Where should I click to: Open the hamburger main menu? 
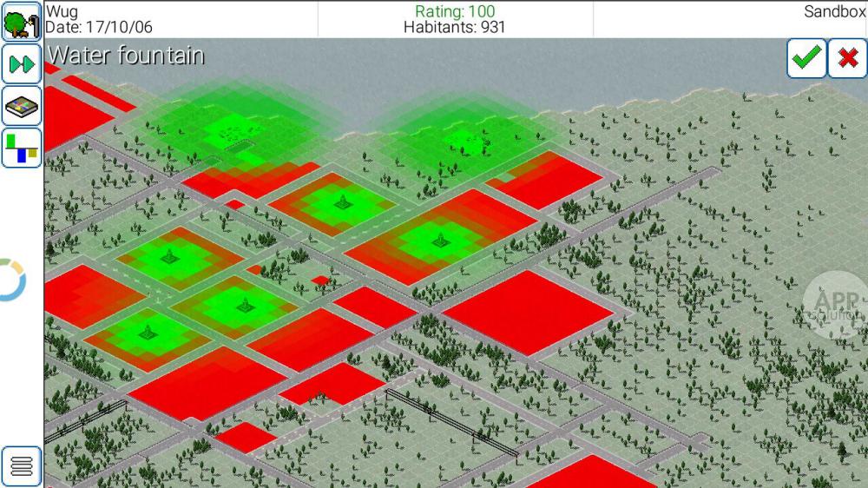(x=22, y=466)
